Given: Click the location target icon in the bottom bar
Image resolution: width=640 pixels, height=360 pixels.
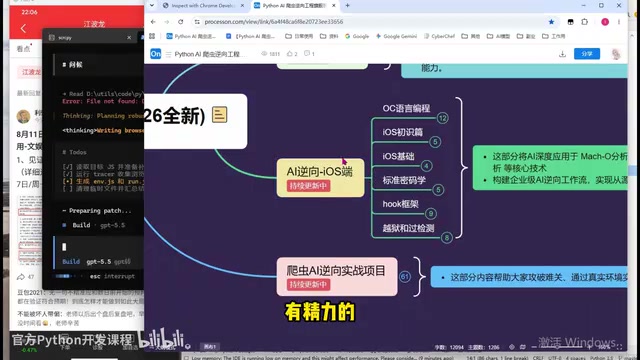Looking at the screenshot, I should (x=511, y=347).
